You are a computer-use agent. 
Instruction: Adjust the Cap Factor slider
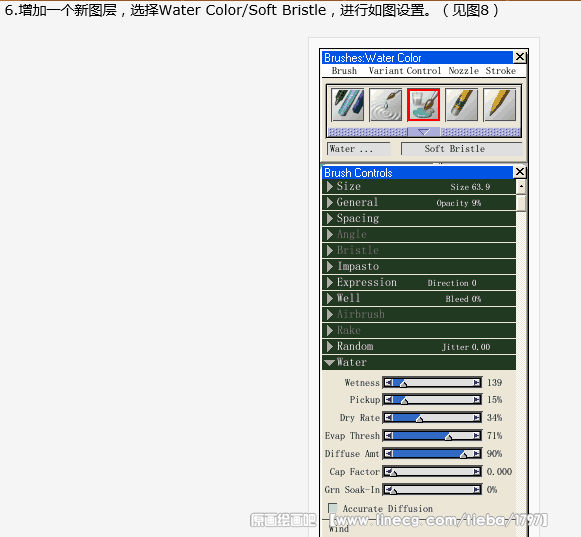click(x=432, y=471)
